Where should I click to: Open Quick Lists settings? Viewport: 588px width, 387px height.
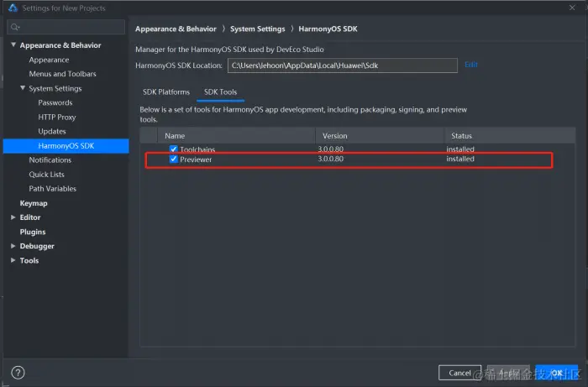[x=46, y=175]
